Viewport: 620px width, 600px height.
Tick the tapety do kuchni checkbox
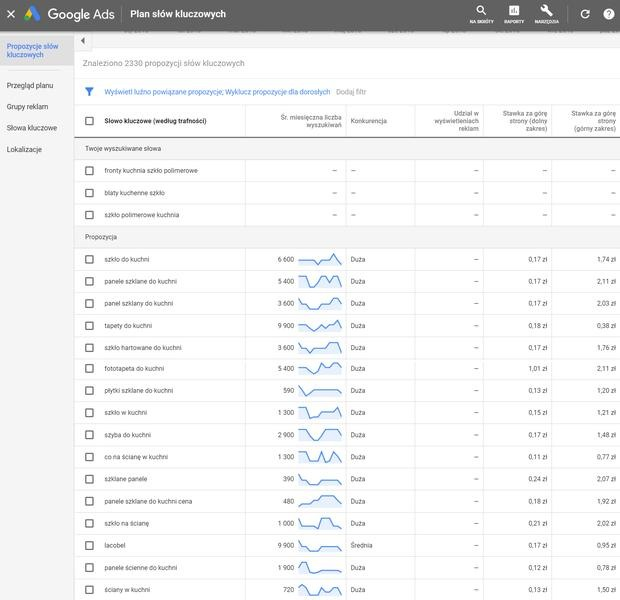89,326
